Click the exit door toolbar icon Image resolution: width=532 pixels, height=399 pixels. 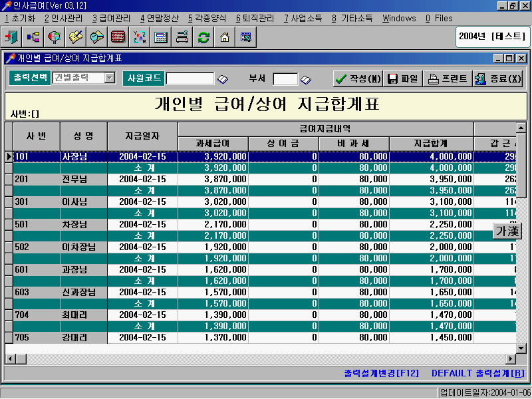12,37
